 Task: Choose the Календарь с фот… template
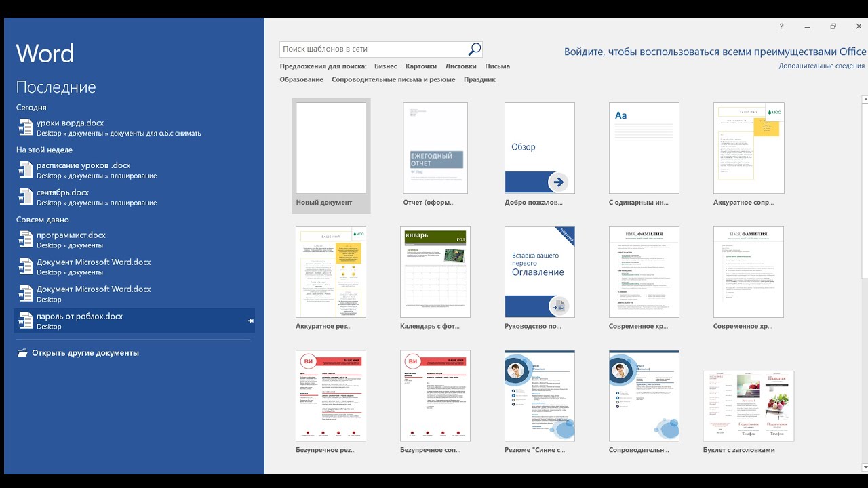click(x=435, y=279)
